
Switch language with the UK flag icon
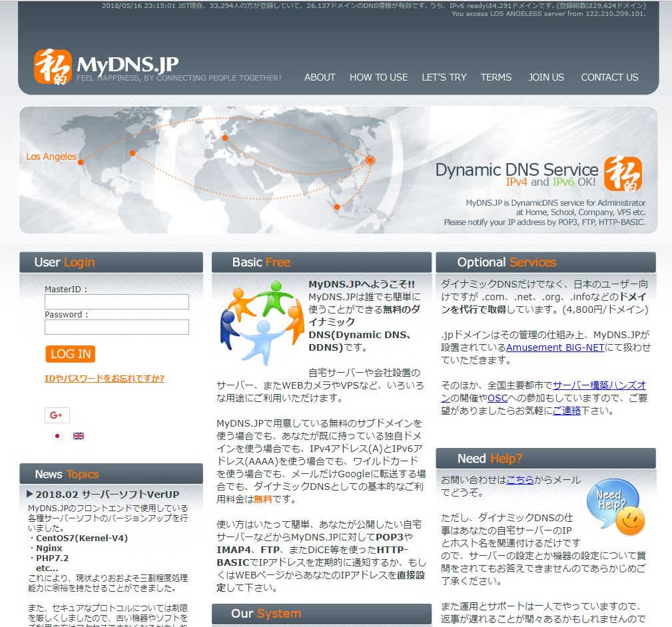tap(79, 436)
